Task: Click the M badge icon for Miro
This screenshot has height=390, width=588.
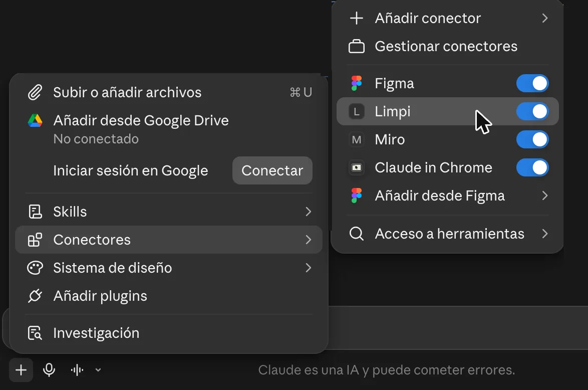Action: tap(356, 140)
